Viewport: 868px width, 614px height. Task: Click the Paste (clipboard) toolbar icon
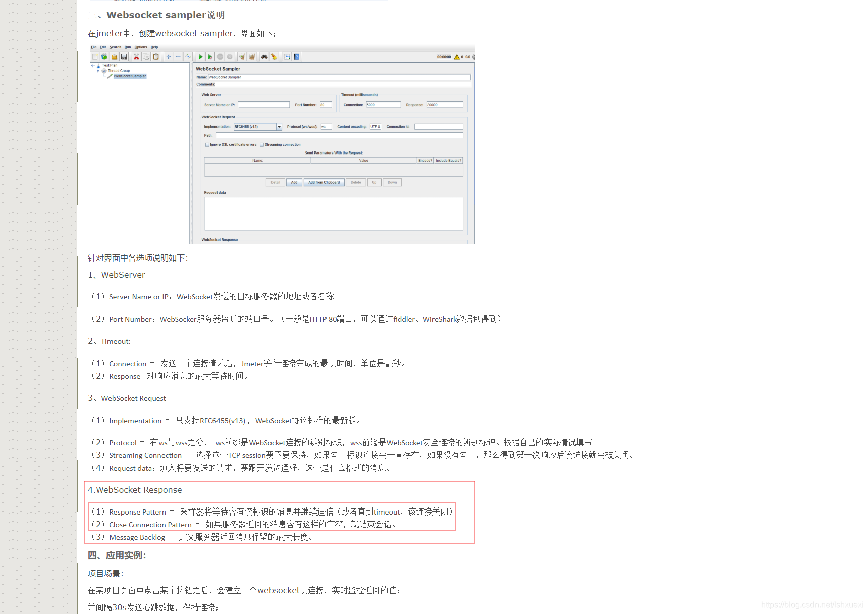[x=156, y=57]
